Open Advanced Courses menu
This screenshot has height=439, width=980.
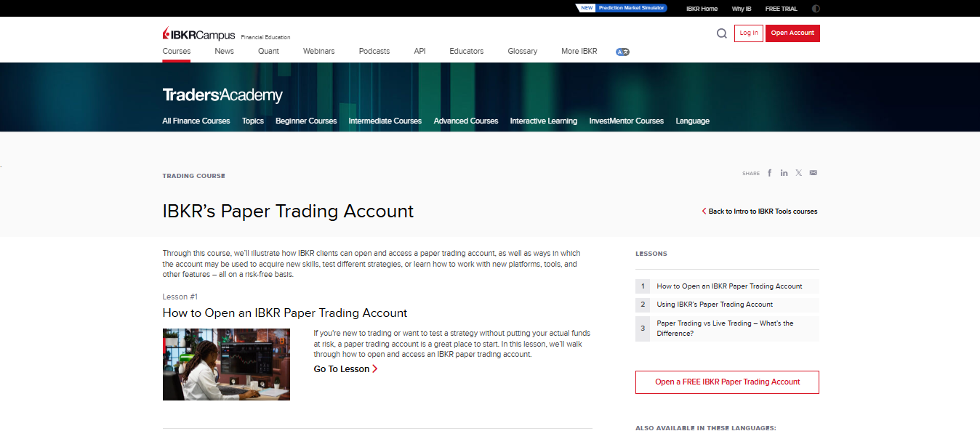coord(466,121)
